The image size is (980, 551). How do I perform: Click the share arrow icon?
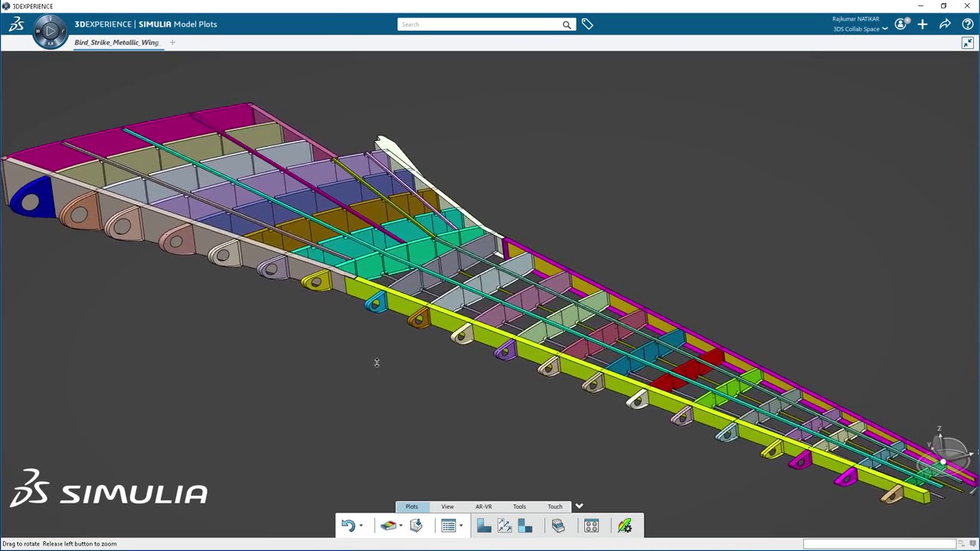click(x=945, y=24)
